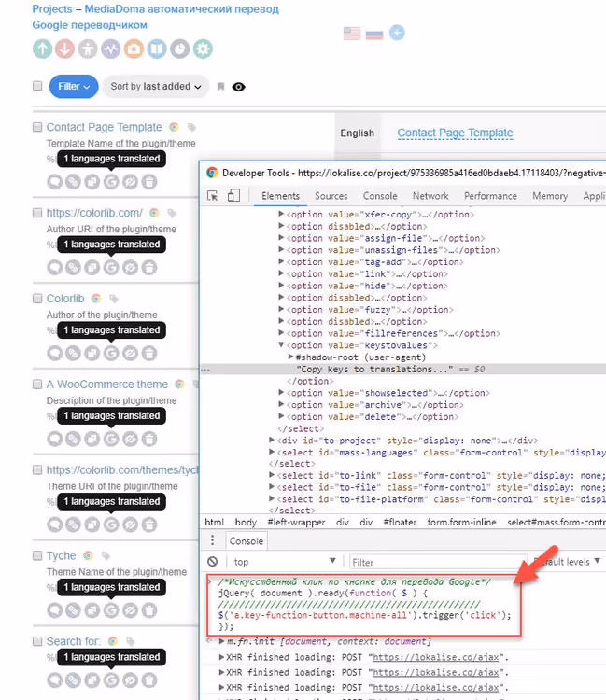Check the Search for: key checkbox

click(x=37, y=641)
